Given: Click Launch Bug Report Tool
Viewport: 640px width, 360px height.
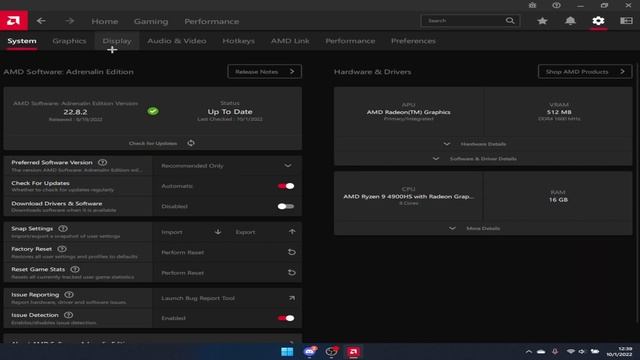Looking at the screenshot, I should click(x=227, y=298).
